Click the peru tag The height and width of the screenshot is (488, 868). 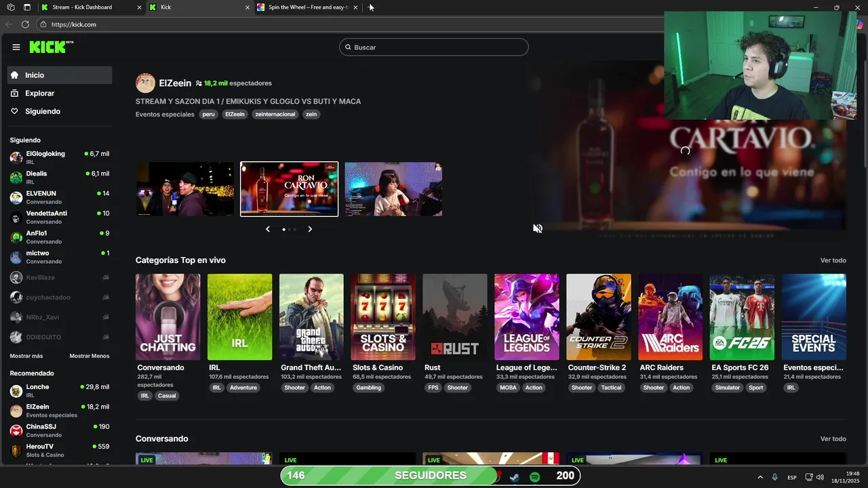tap(208, 115)
